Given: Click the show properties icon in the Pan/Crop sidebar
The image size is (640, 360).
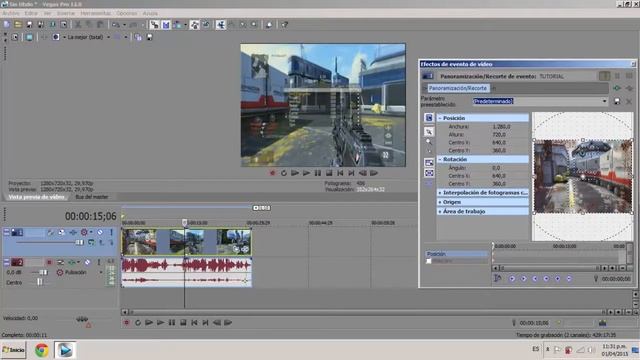Looking at the screenshot, I should (429, 118).
